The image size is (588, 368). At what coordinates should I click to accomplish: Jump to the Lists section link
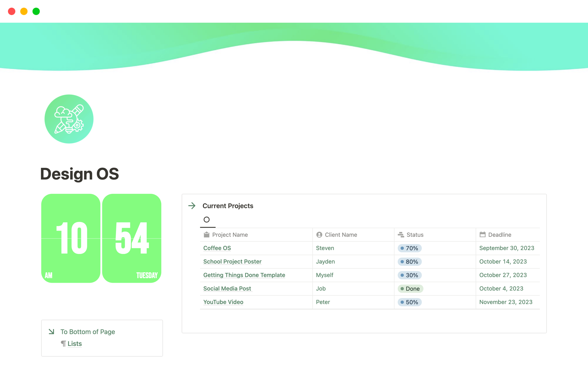point(74,344)
